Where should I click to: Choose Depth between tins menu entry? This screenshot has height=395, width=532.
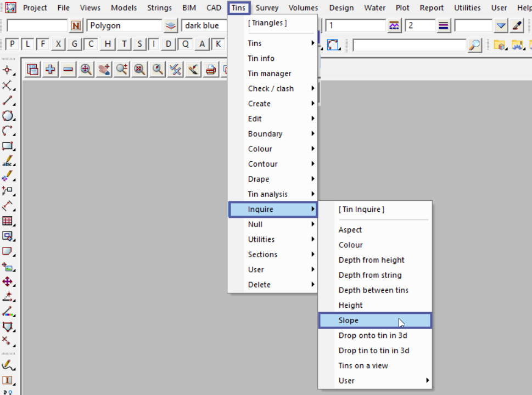tap(373, 290)
